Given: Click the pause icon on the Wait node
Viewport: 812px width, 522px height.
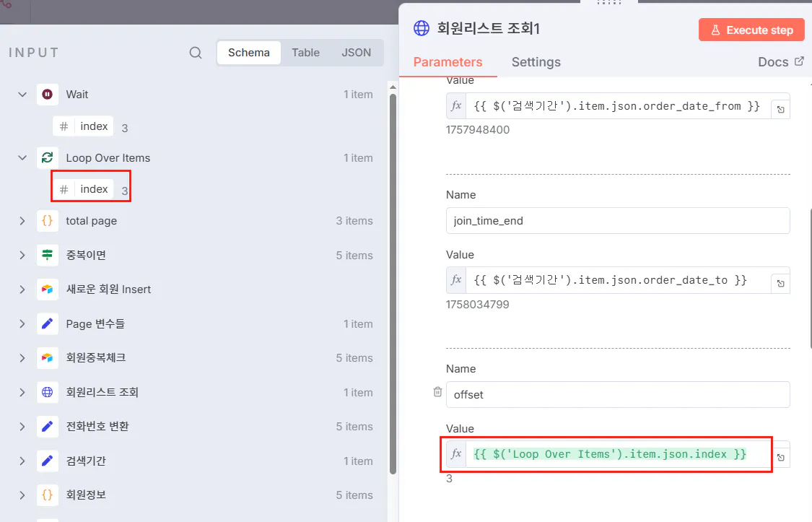Looking at the screenshot, I should coord(48,94).
